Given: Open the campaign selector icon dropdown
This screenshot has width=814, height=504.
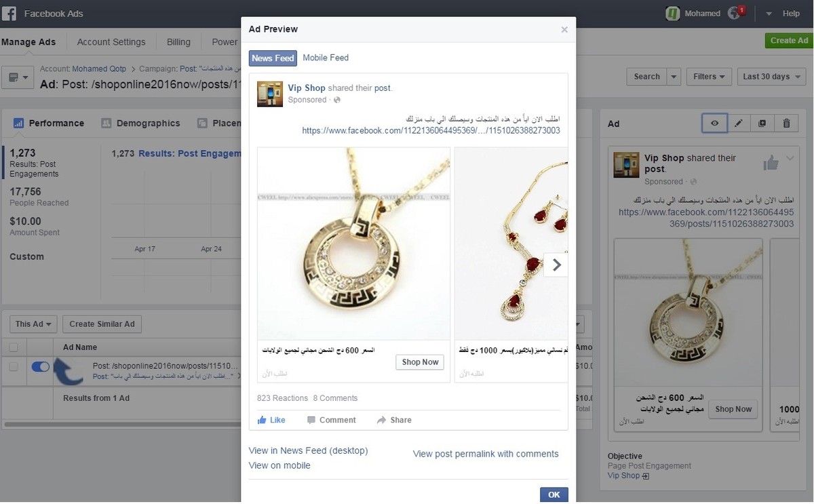Looking at the screenshot, I should pyautogui.click(x=18, y=77).
